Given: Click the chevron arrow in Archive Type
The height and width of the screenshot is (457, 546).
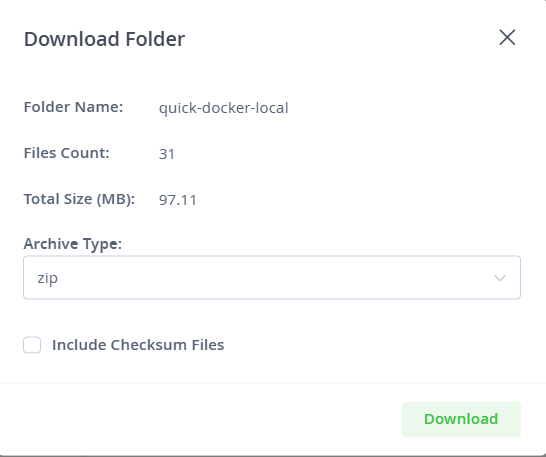Looking at the screenshot, I should pos(500,278).
